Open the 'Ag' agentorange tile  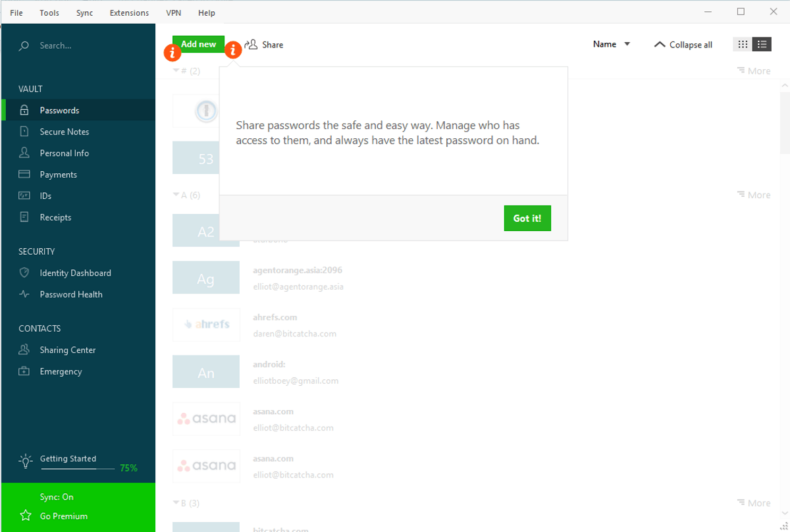click(206, 277)
